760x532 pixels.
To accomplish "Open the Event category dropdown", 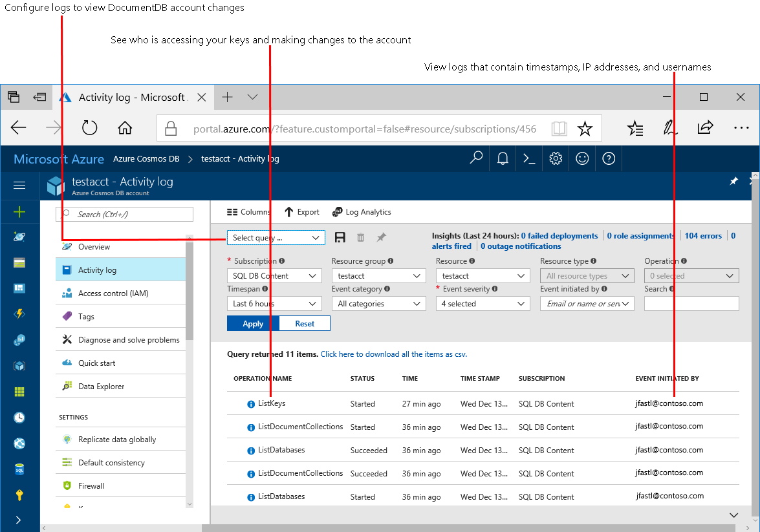I will [x=378, y=304].
